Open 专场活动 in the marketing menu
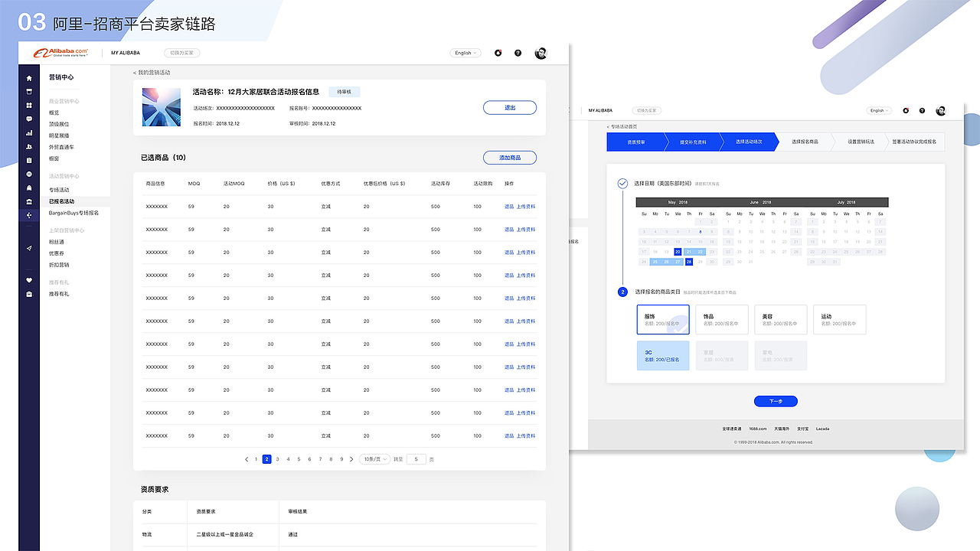 (x=59, y=190)
